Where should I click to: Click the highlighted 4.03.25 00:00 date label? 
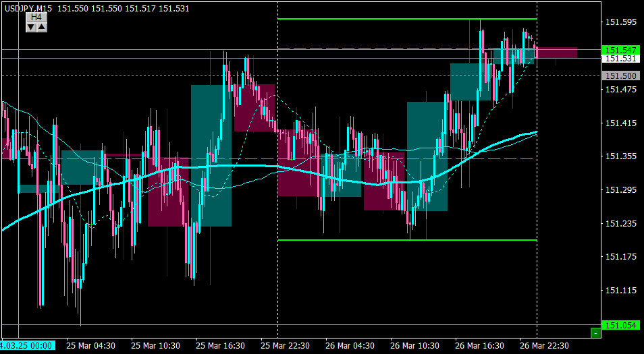28,346
